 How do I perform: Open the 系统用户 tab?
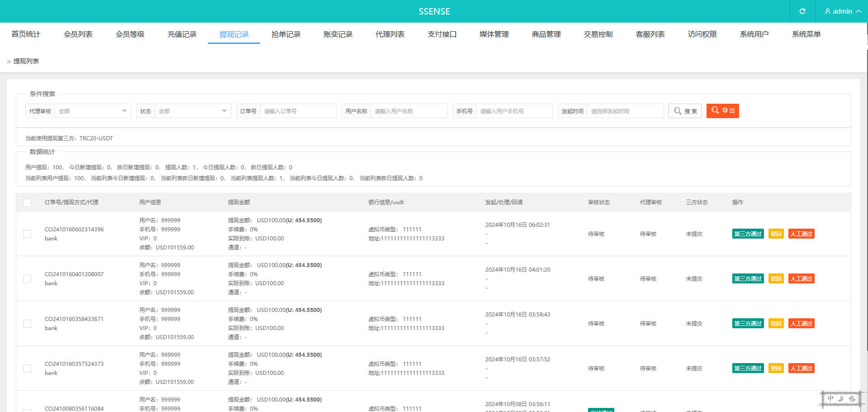click(754, 34)
